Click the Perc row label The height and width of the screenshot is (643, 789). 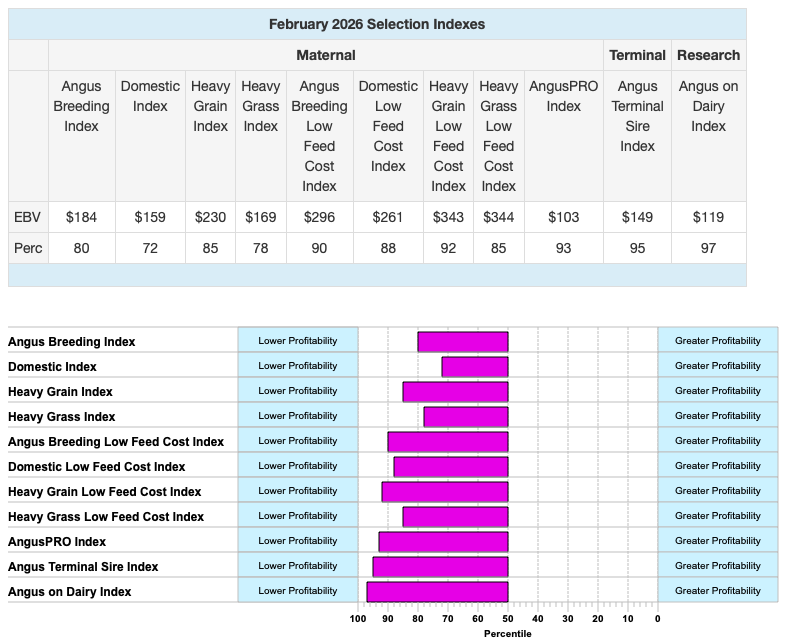[x=28, y=248]
